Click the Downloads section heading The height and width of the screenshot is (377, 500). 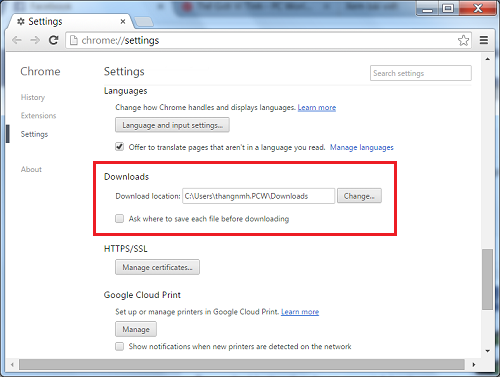[x=126, y=177]
